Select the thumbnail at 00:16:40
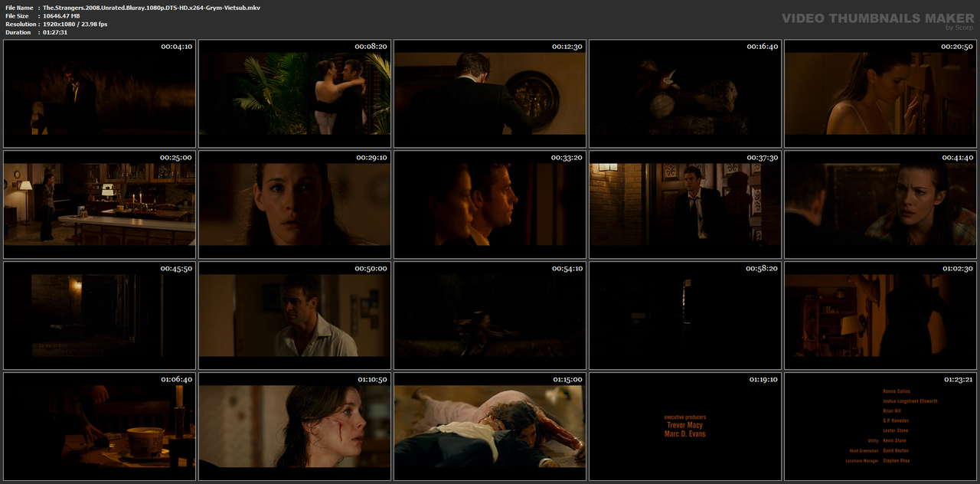 685,93
